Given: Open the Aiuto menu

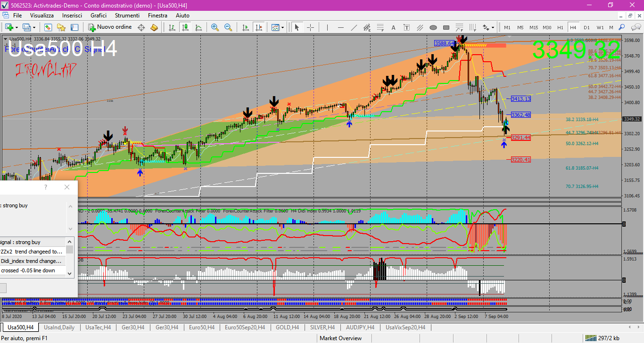Looking at the screenshot, I should [182, 16].
